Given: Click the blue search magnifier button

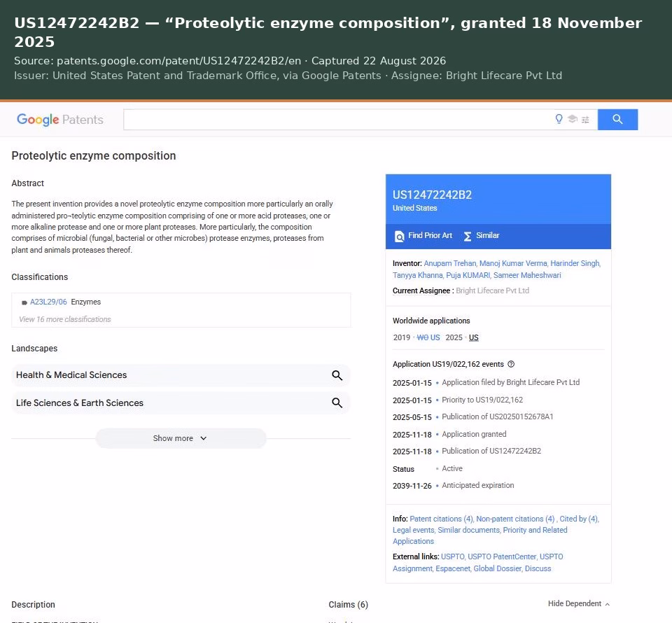Looking at the screenshot, I should 617,120.
